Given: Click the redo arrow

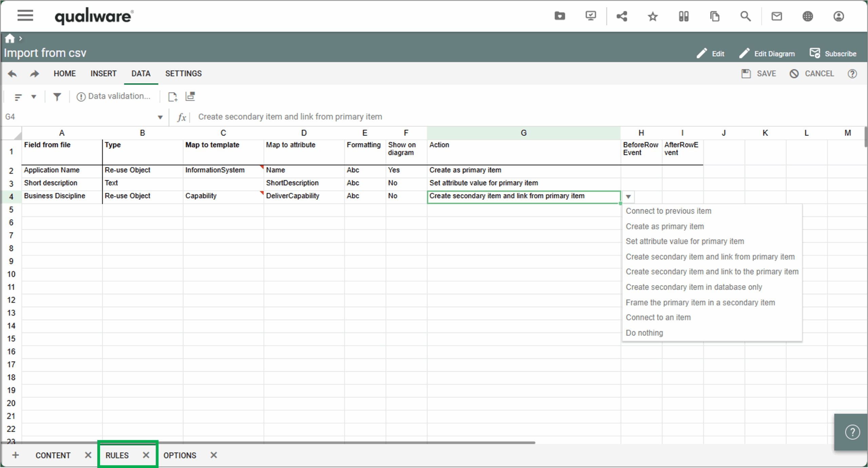Looking at the screenshot, I should pos(34,74).
